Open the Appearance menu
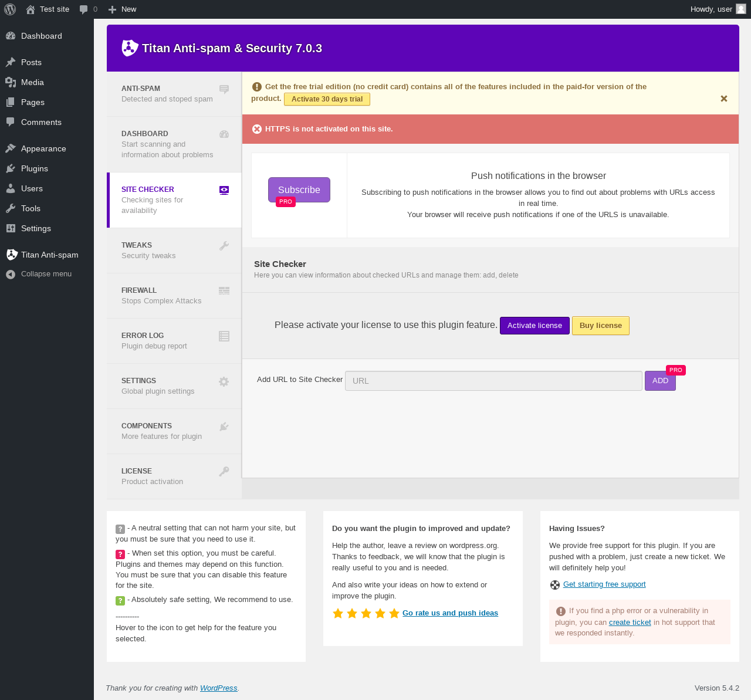This screenshot has height=700, width=751. (x=47, y=148)
